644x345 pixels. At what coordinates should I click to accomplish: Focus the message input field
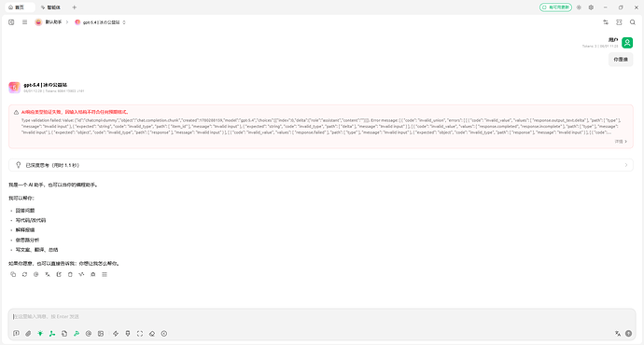[322, 317]
